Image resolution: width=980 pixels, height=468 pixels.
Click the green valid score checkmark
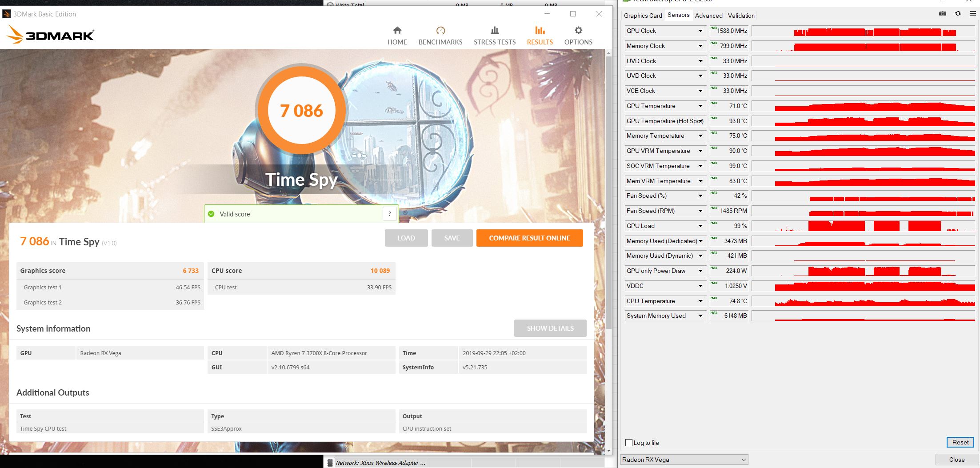pos(211,214)
